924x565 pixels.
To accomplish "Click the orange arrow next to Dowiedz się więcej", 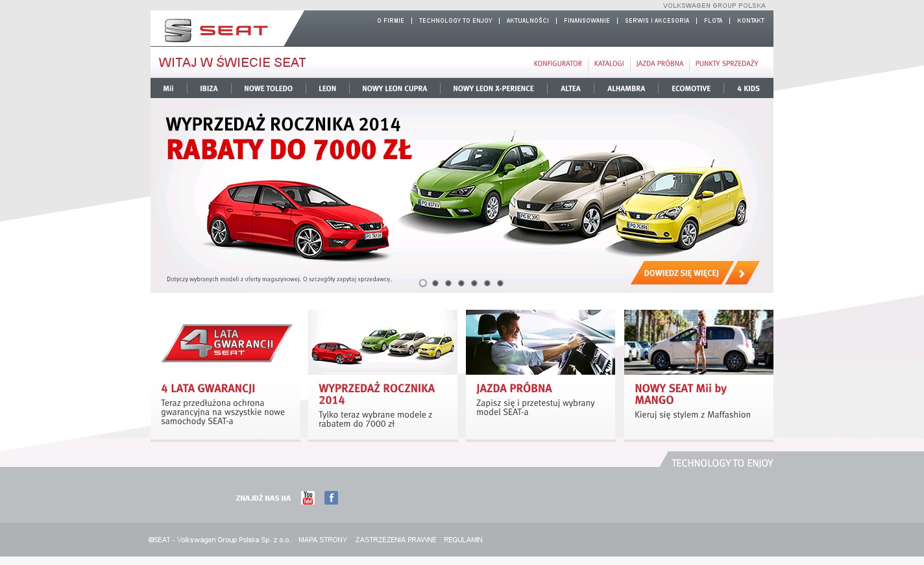I will [x=742, y=273].
